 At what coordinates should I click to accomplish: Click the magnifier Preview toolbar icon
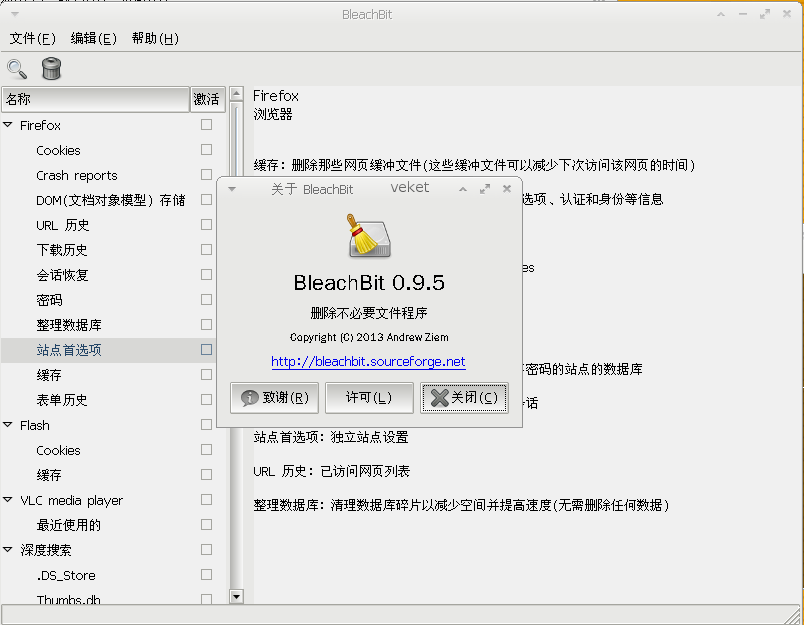(16, 69)
